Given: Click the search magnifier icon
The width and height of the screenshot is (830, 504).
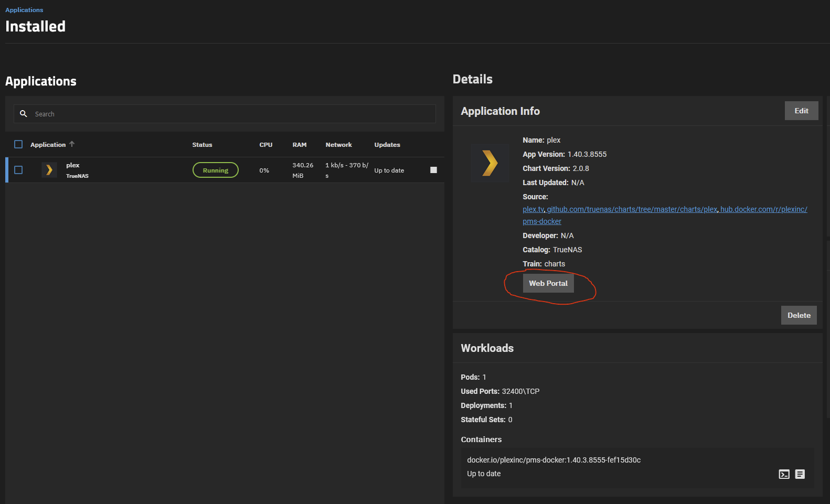Looking at the screenshot, I should click(x=24, y=114).
